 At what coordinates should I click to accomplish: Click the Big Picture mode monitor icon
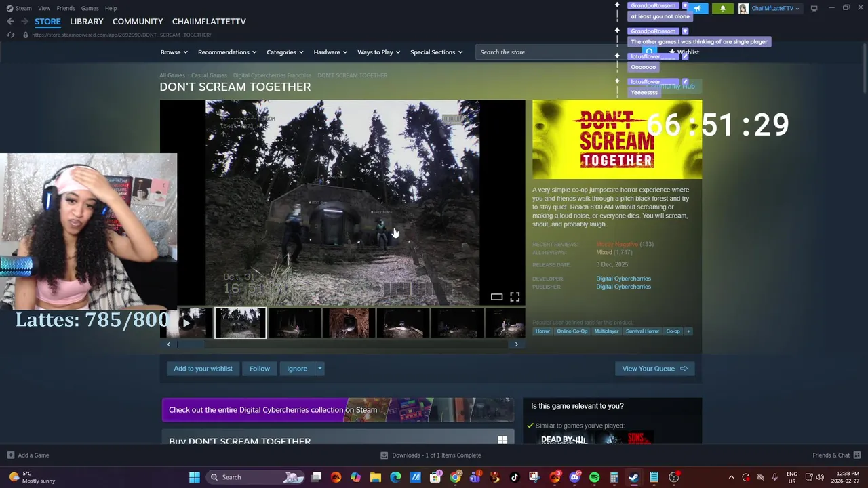click(814, 8)
